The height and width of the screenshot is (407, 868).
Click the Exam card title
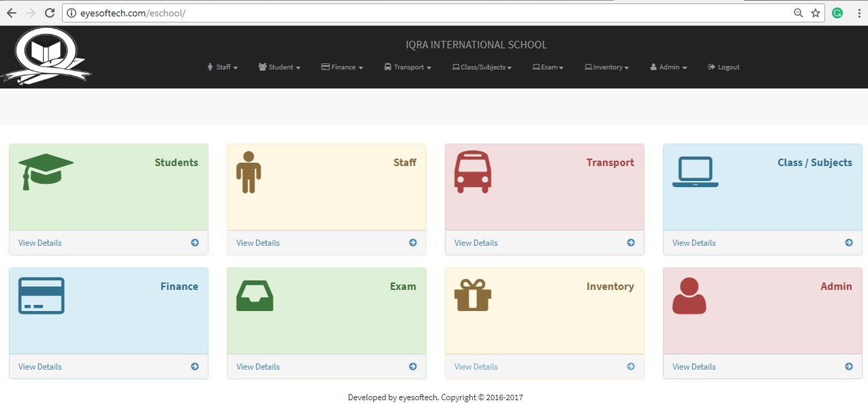pyautogui.click(x=403, y=287)
